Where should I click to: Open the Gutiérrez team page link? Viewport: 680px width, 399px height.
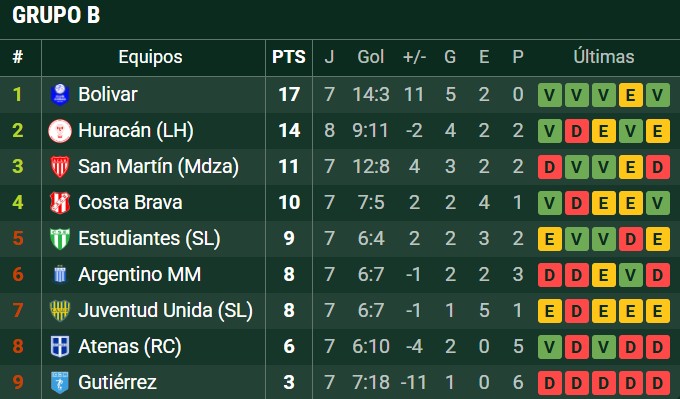(x=117, y=383)
